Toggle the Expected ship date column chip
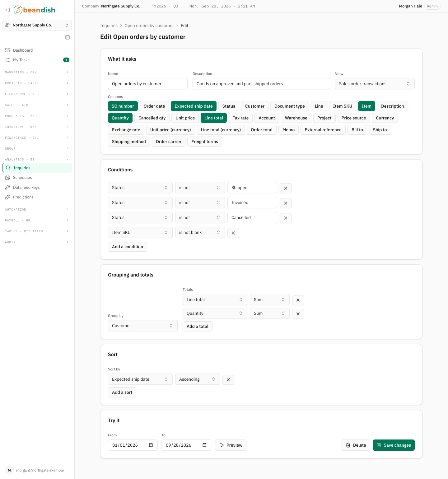448x479 pixels. (194, 106)
